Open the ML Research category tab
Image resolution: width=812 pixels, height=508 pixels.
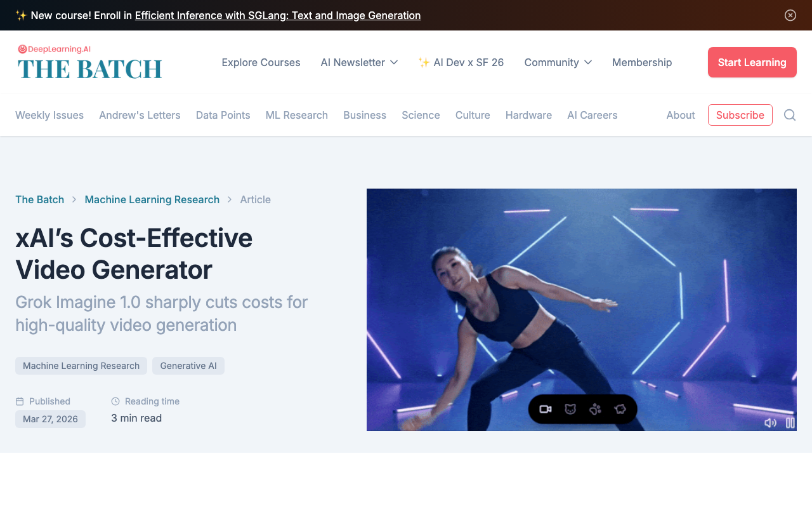tap(297, 115)
